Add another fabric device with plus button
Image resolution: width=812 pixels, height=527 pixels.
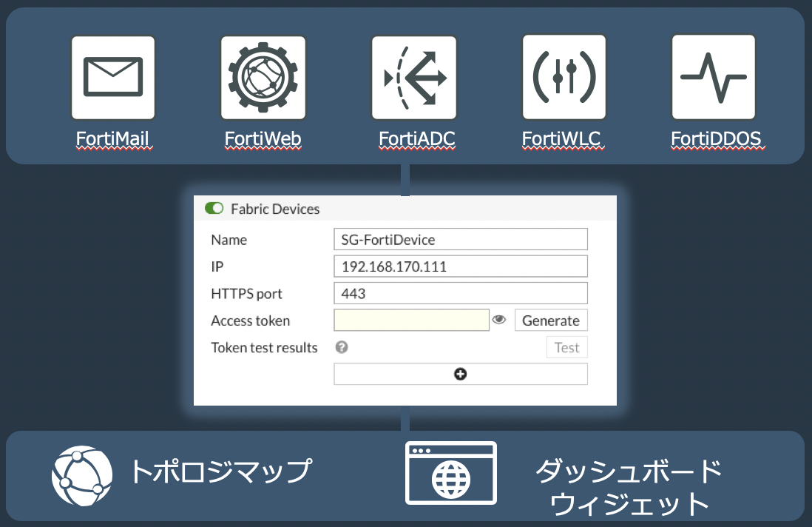(x=461, y=374)
